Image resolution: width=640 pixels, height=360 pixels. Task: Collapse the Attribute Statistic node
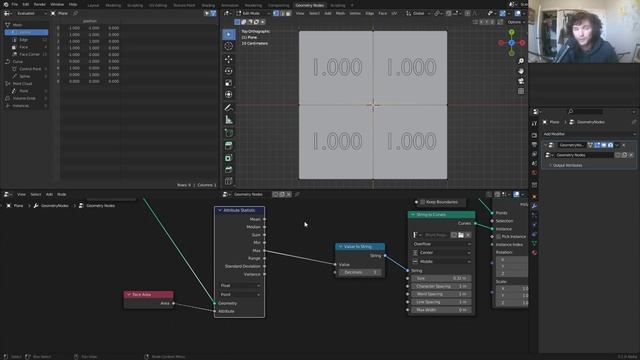tap(220, 210)
